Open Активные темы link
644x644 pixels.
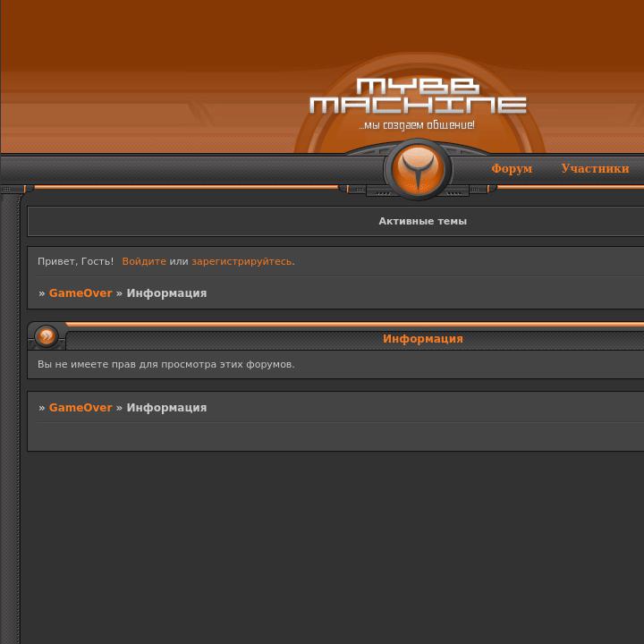[x=422, y=221]
